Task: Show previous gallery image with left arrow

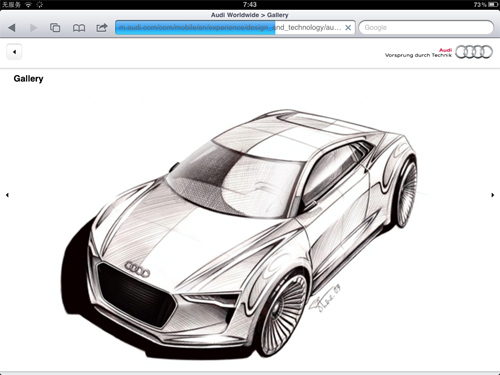Action: (x=7, y=195)
